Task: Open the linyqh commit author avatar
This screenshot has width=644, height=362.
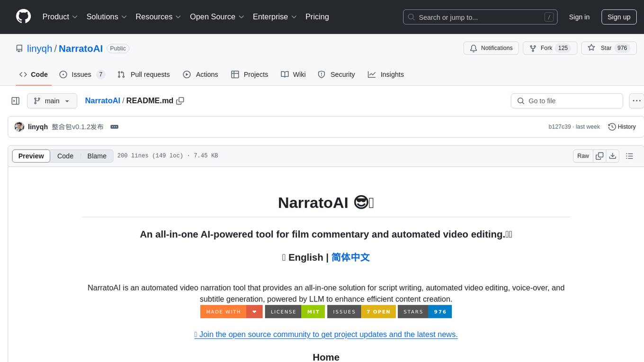Action: [19, 127]
